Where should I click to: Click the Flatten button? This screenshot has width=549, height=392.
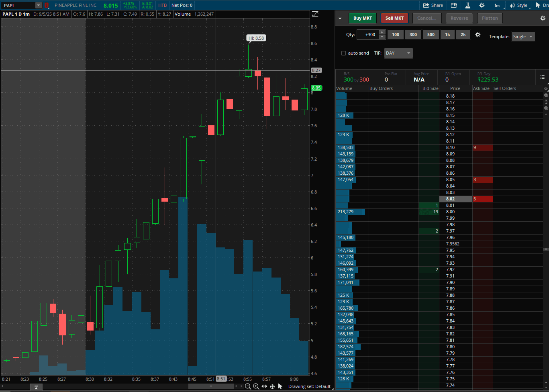click(x=490, y=18)
